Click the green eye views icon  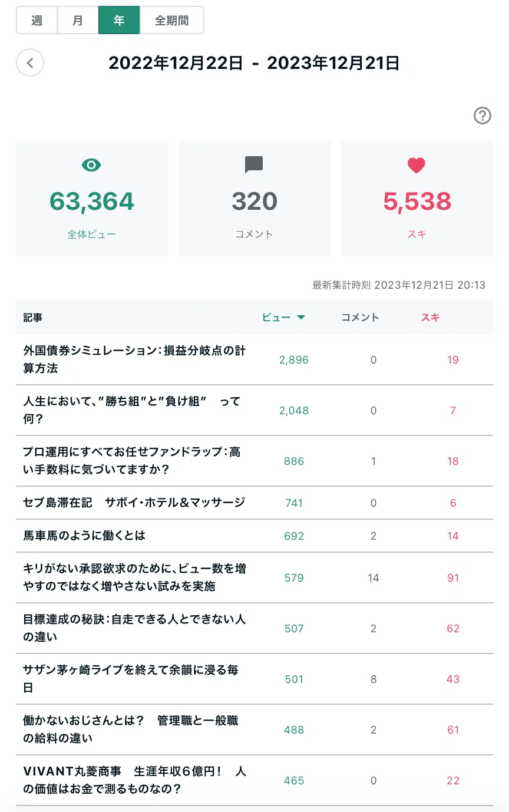click(91, 165)
